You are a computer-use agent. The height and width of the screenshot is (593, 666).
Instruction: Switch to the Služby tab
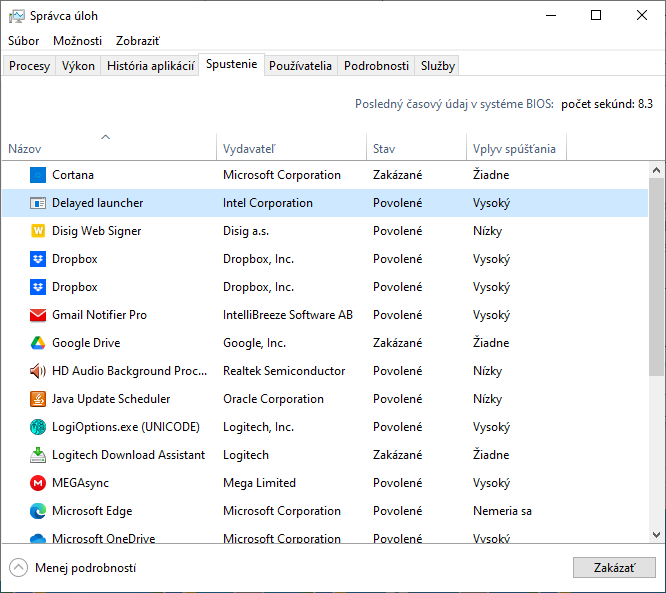pos(437,66)
